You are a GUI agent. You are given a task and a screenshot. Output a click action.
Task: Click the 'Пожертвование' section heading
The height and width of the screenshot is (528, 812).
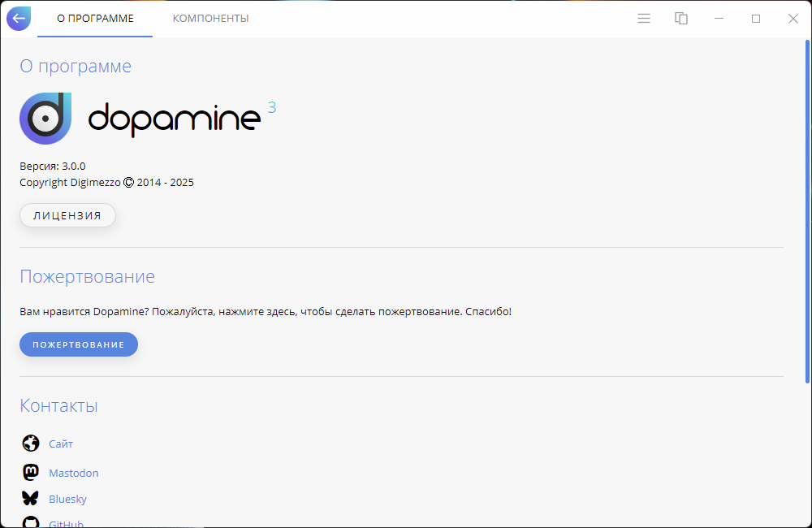(x=87, y=276)
